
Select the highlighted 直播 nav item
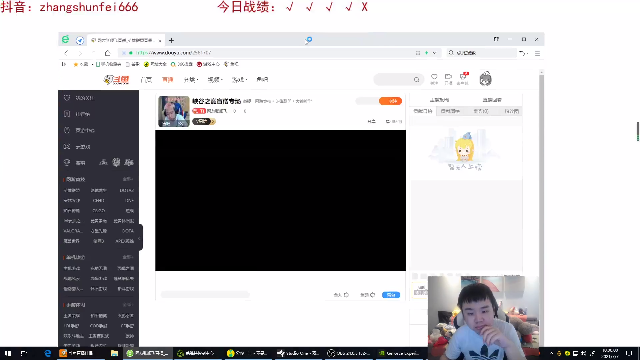pos(167,80)
